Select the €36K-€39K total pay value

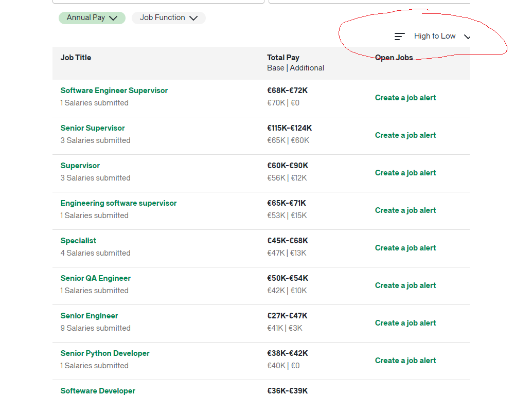tap(288, 390)
